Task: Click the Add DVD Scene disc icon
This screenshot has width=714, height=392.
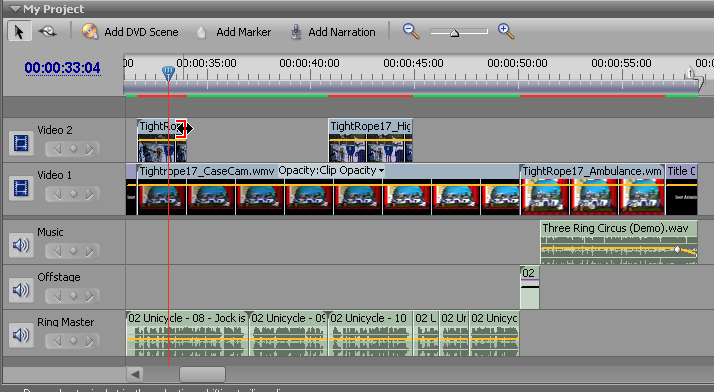Action: click(x=90, y=31)
